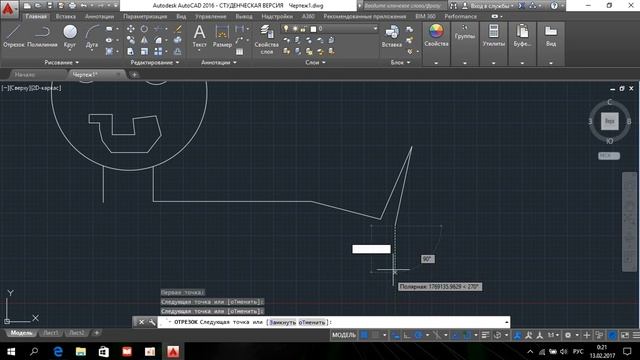This screenshot has width=640, height=360.
Task: Click the command line wrench icon
Action: (152, 322)
